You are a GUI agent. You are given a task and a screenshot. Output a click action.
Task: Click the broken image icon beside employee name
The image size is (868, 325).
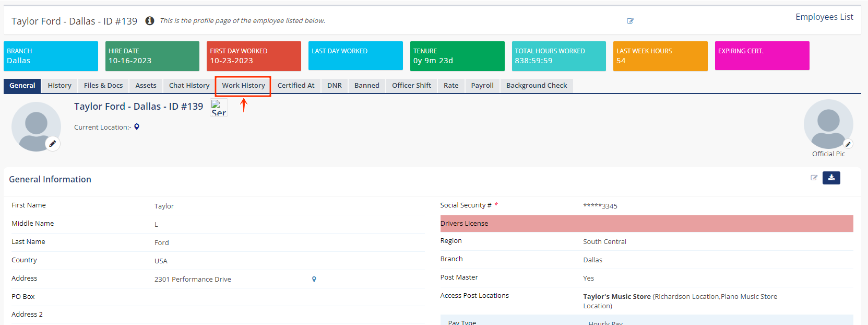pos(219,108)
